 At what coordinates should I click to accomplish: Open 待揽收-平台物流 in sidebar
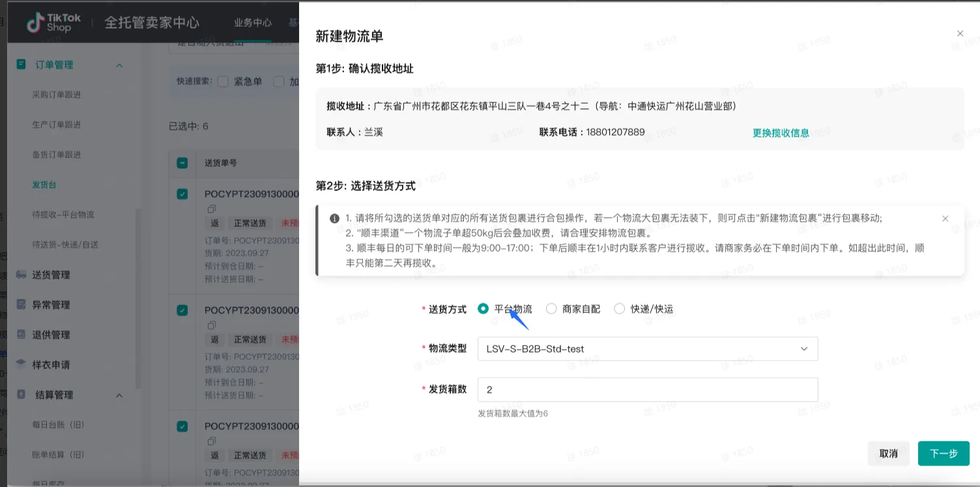tap(63, 214)
